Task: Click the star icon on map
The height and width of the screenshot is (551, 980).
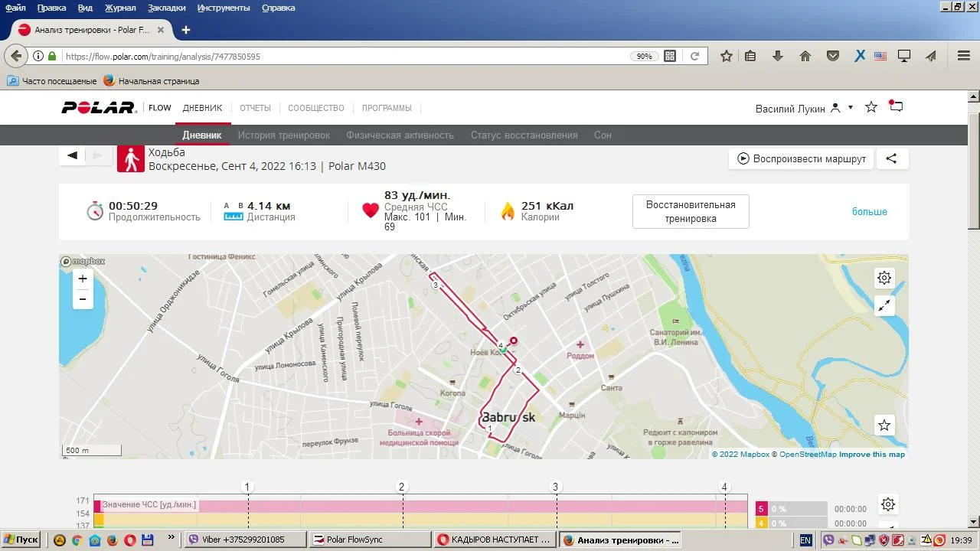Action: pos(884,425)
